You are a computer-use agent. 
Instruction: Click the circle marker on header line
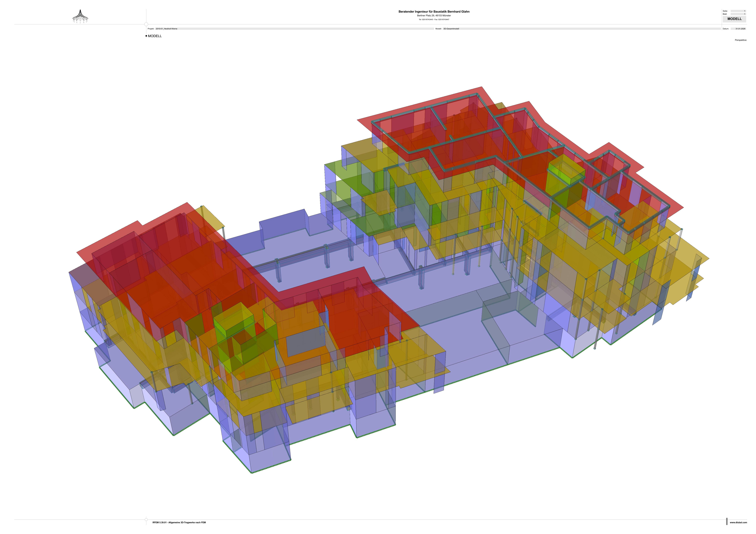tap(146, 24)
